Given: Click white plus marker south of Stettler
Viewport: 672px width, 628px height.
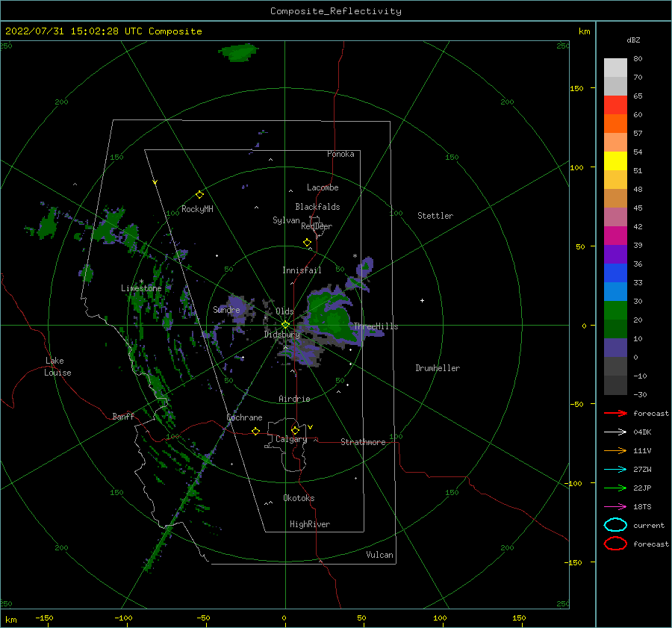Looking at the screenshot, I should point(422,300).
